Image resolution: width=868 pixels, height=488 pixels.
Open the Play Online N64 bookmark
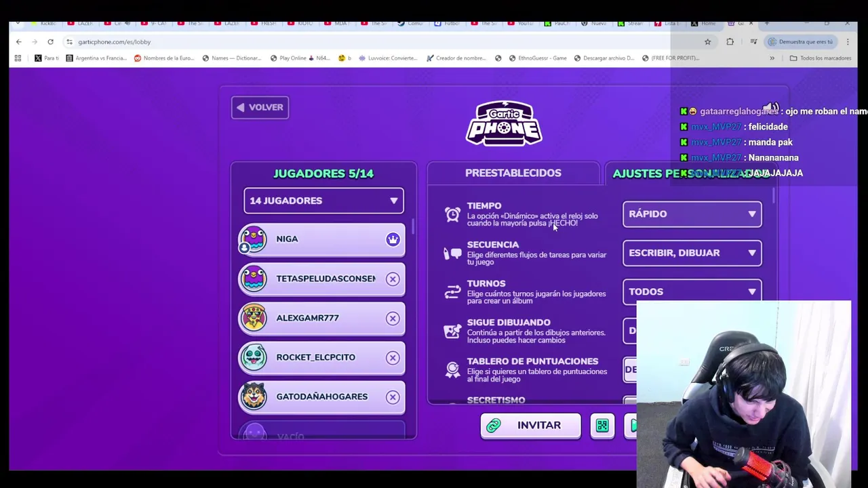tap(300, 58)
